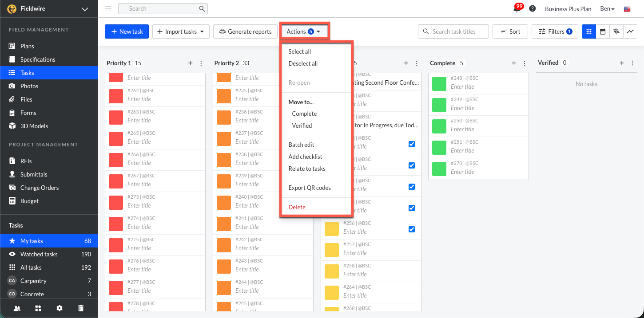Image resolution: width=644 pixels, height=318 pixels.
Task: Uncheck first checkbox below the 'In Progress, due Tod...' task
Action: coord(412,144)
